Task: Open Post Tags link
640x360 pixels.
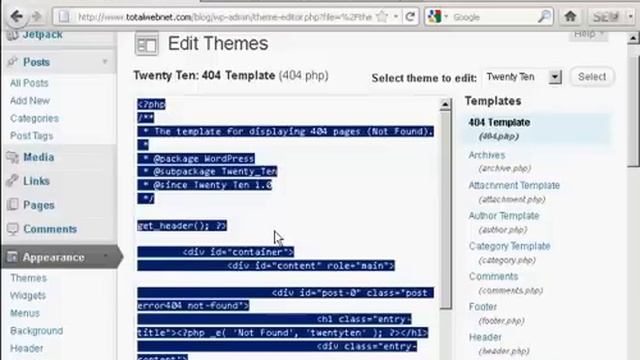Action: click(31, 136)
